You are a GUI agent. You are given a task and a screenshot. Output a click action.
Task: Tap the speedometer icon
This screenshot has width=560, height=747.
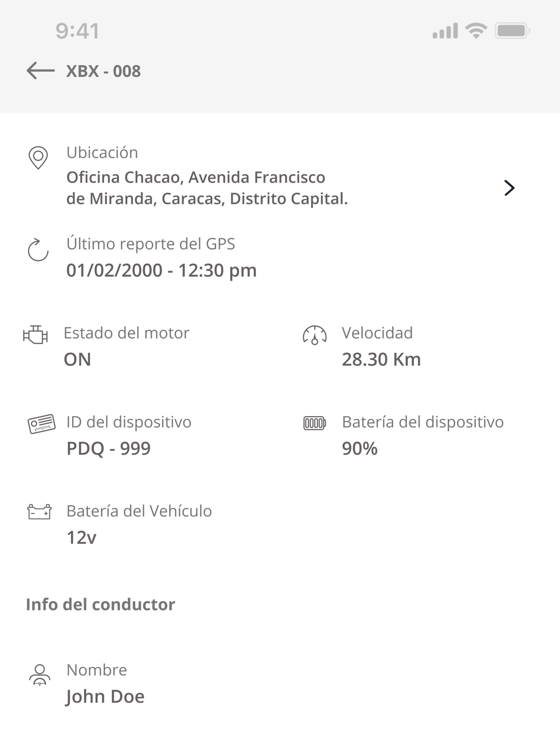pos(315,335)
